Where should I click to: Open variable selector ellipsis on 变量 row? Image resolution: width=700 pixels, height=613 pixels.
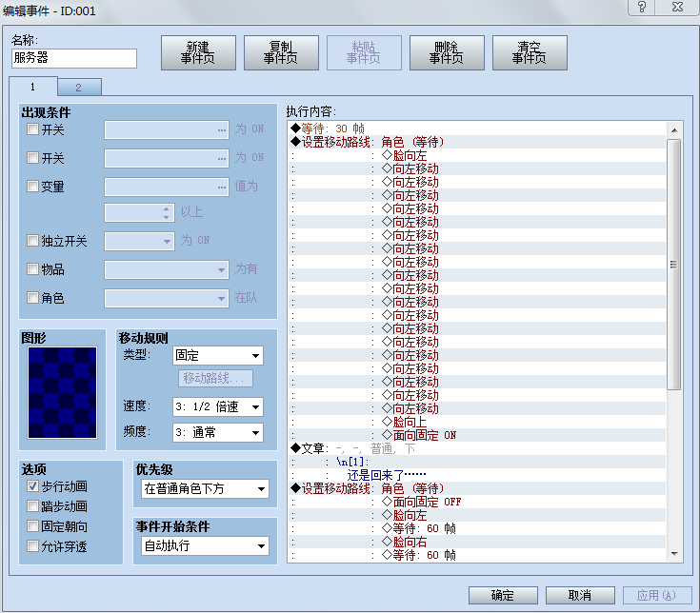[221, 187]
